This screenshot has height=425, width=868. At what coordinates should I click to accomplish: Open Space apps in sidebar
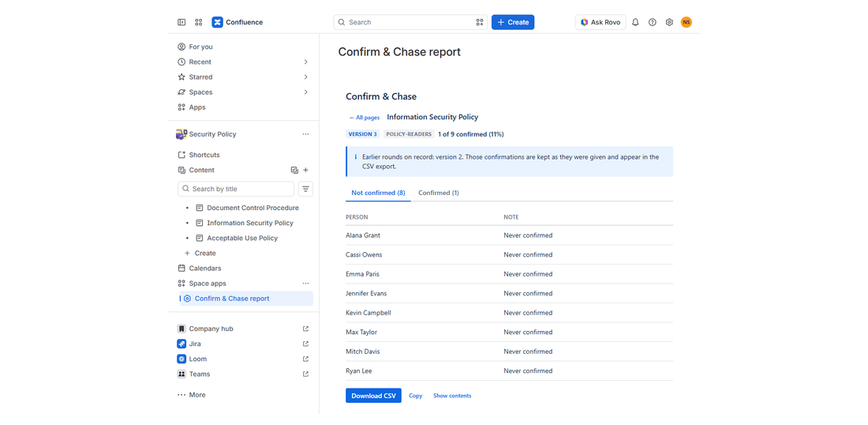point(208,283)
